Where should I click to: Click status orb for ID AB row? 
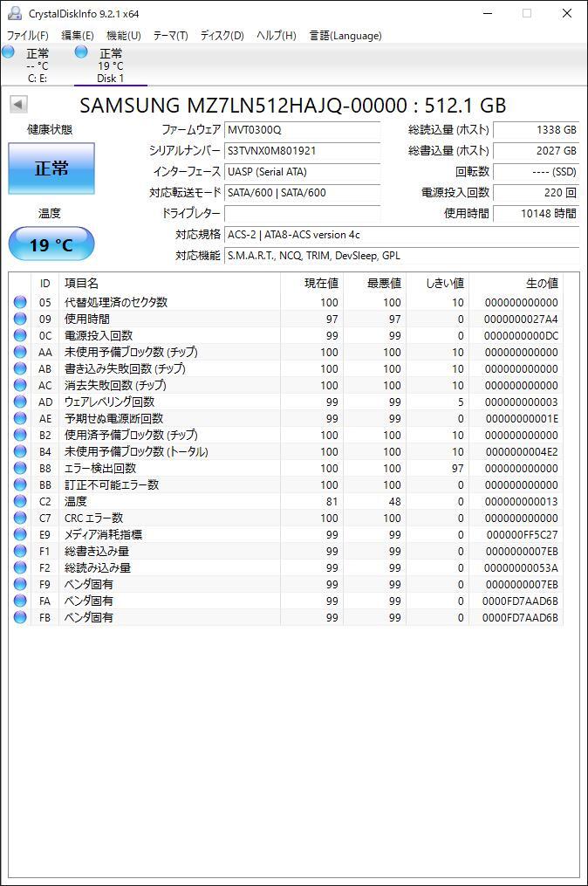pos(20,368)
